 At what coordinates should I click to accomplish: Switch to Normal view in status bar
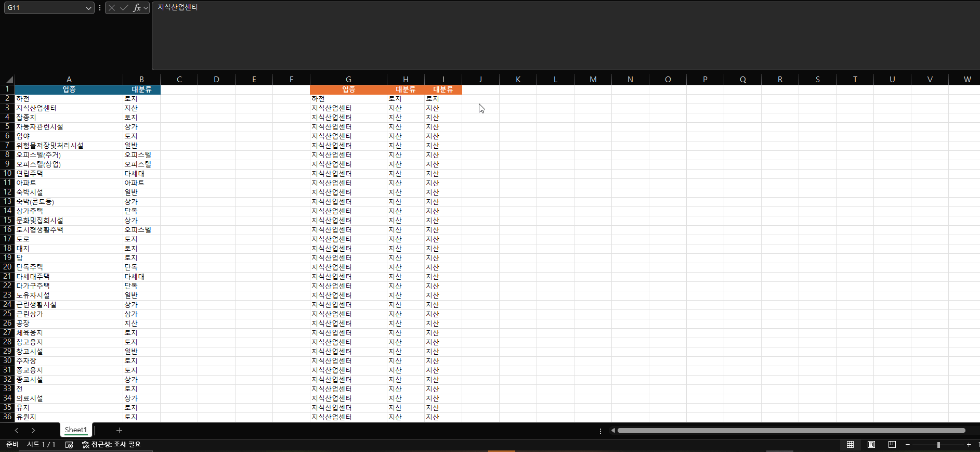(850, 445)
